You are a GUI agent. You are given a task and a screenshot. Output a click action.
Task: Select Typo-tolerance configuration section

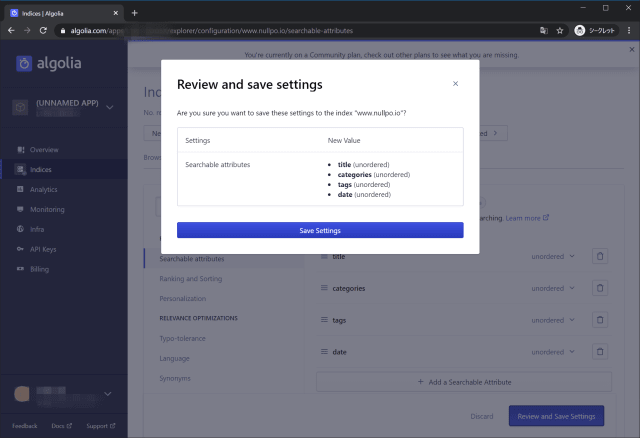point(182,338)
